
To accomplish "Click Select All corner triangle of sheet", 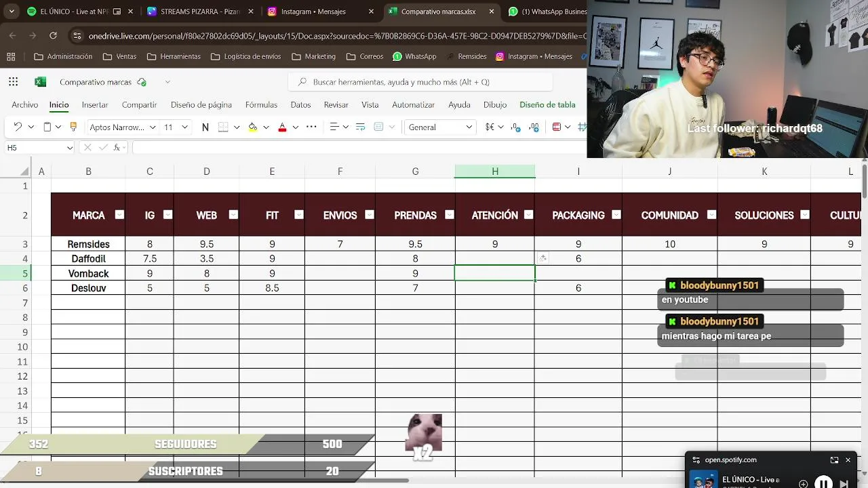I will 25,171.
